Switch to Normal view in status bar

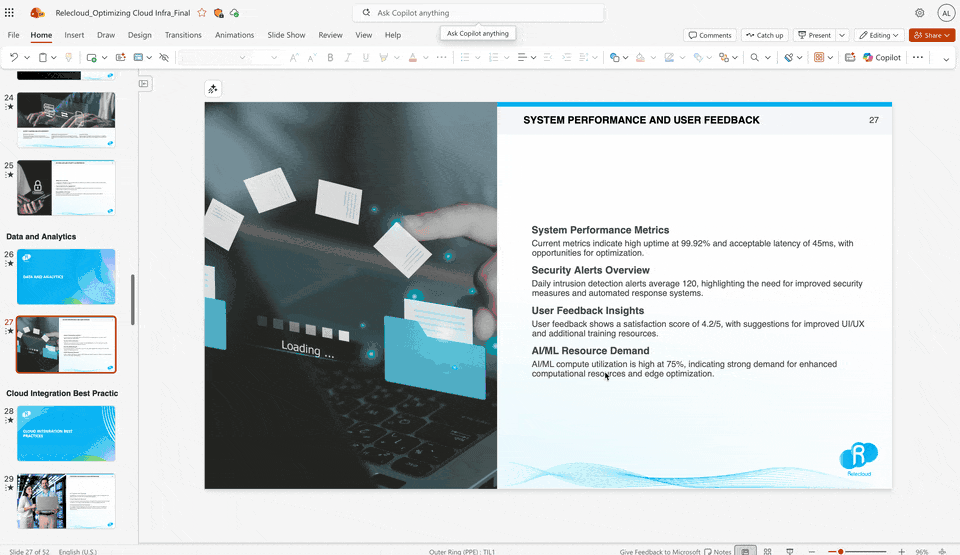745,551
